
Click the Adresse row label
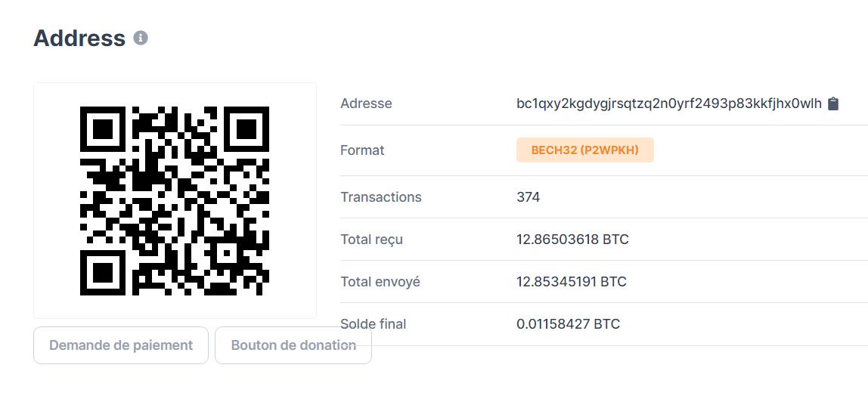366,104
